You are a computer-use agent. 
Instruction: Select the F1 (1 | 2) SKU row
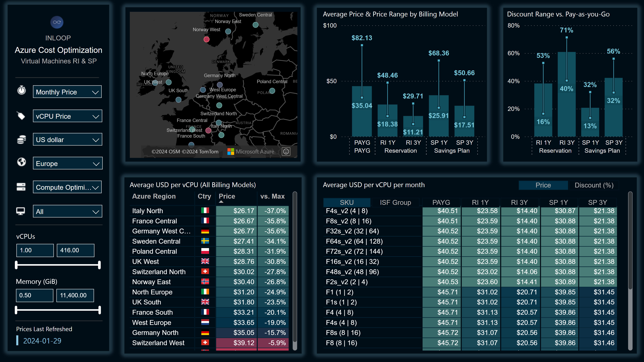pos(470,292)
